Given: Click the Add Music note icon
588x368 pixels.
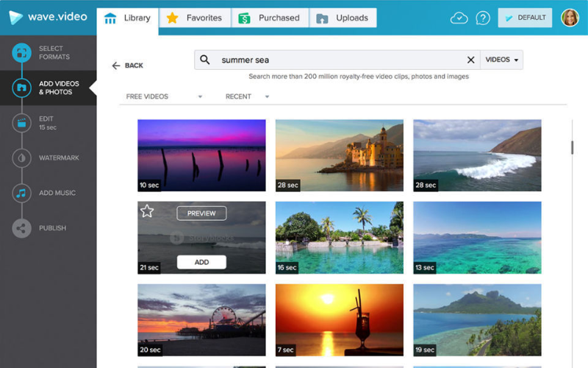Looking at the screenshot, I should [x=22, y=193].
